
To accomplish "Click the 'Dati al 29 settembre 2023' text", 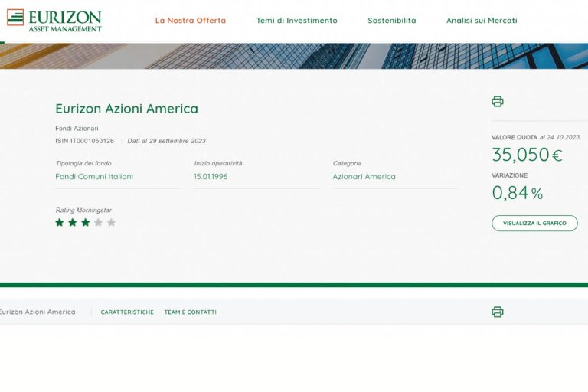I will 166,141.
